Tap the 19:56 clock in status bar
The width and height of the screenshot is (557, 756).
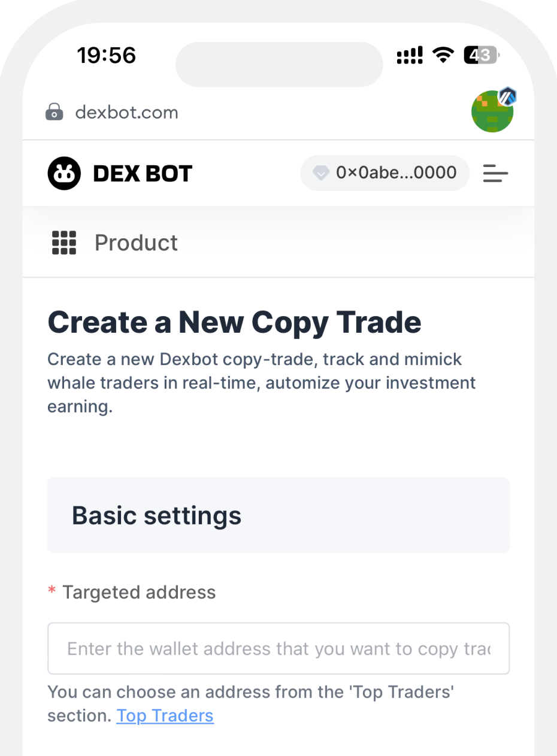tap(107, 56)
